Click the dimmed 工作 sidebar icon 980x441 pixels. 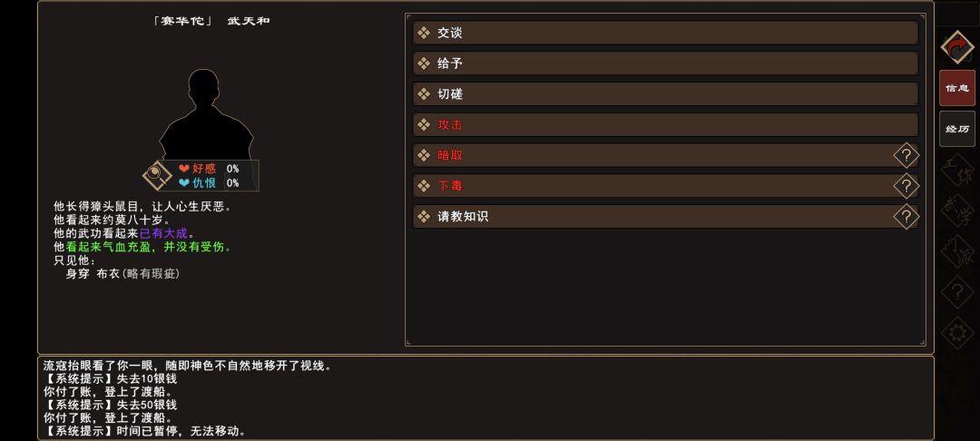956,170
